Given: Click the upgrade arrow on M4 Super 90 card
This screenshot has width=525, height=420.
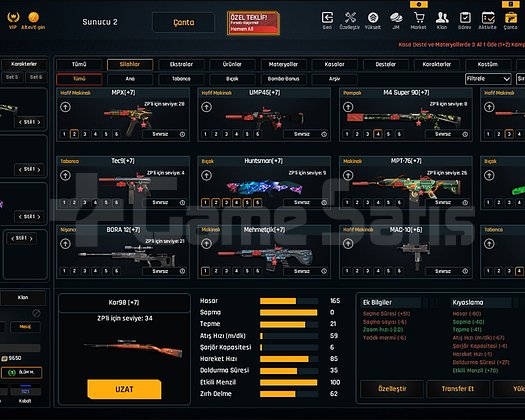Looking at the screenshot, I should click(x=348, y=107).
